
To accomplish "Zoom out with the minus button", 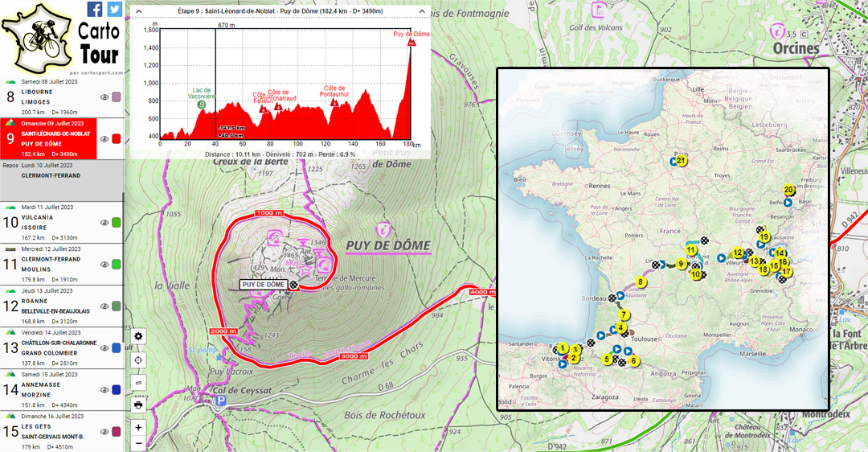I will [138, 443].
